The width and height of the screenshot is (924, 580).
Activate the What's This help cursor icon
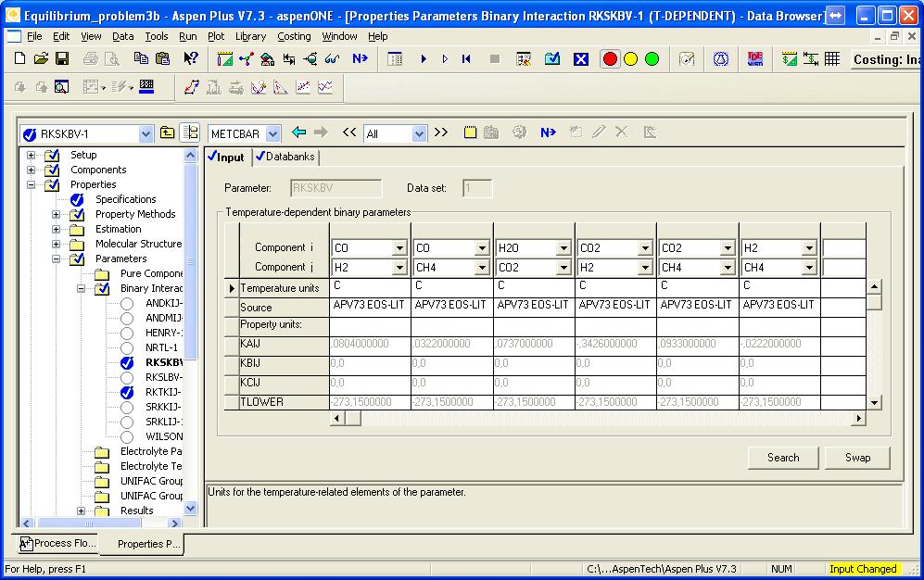(x=190, y=58)
